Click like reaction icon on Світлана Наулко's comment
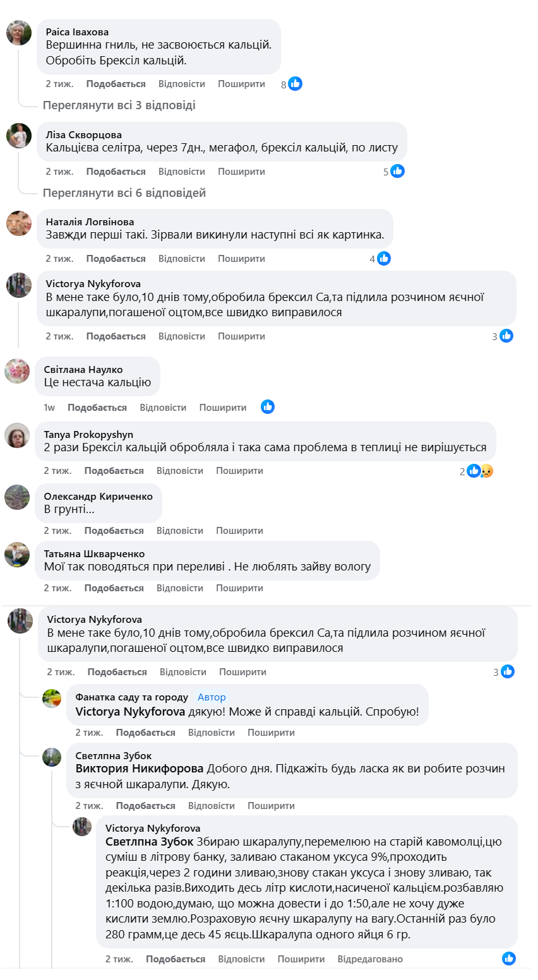The image size is (538, 980). point(268,407)
